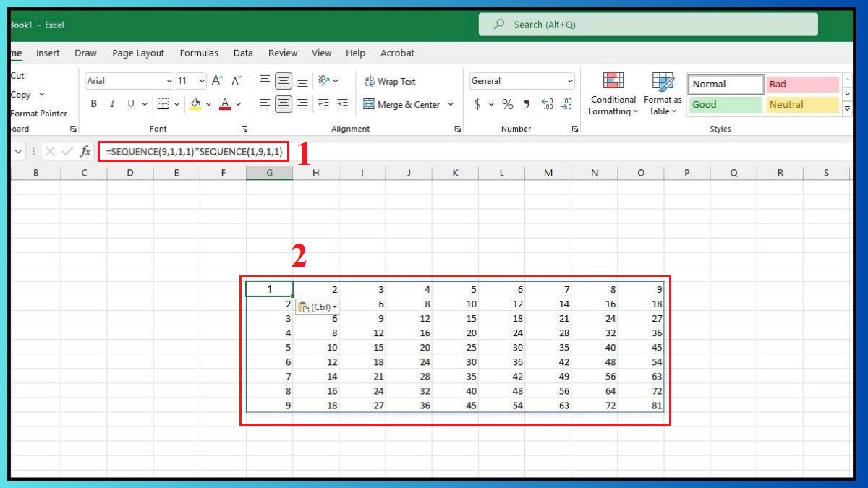
Task: Apply the Good cell style swatch
Action: 725,105
